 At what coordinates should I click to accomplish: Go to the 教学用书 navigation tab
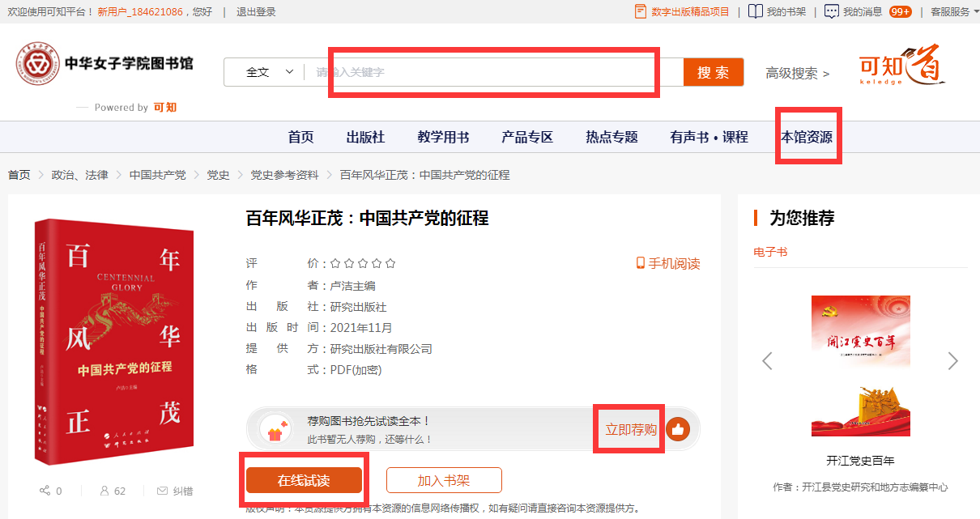click(443, 137)
